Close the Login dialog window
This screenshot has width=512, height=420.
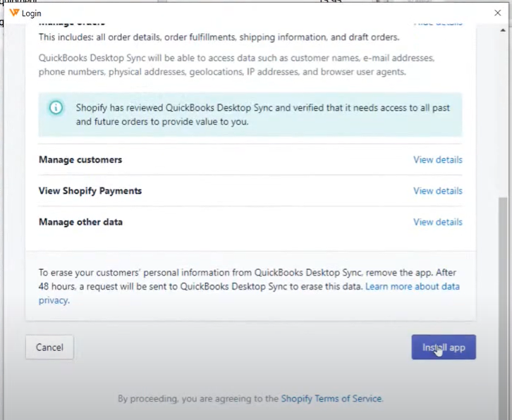497,13
